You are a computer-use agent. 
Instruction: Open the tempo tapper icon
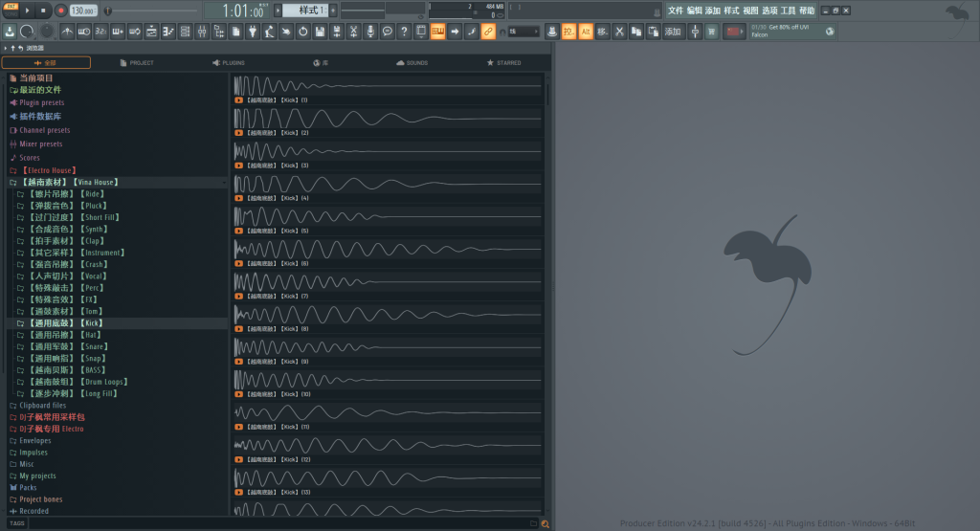[270, 32]
